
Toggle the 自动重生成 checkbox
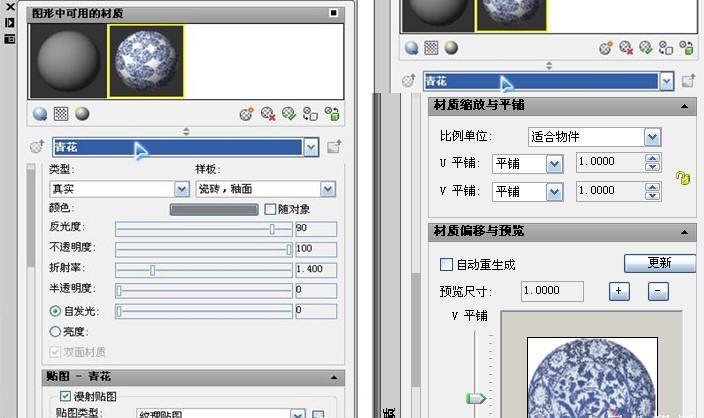(447, 265)
